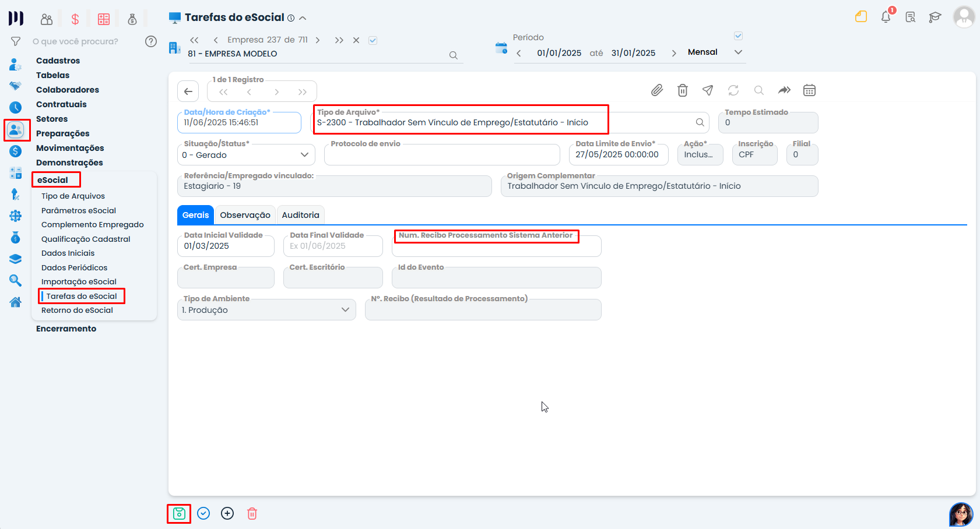Click the magnifier icon in record toolbar
The height and width of the screenshot is (529, 980).
click(759, 90)
